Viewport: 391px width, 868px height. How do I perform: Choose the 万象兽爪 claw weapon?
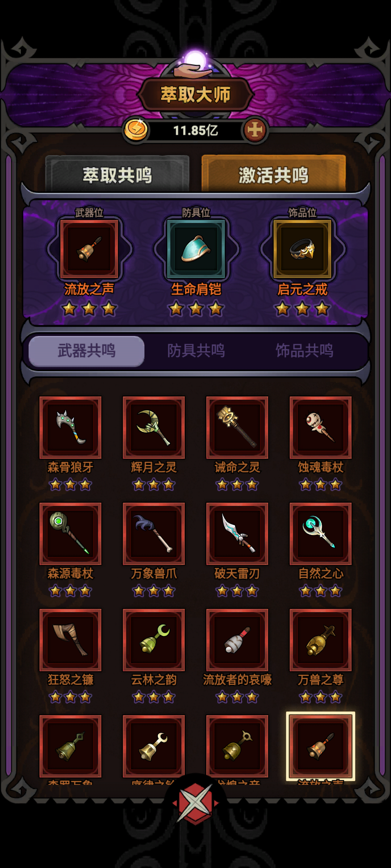tap(154, 533)
